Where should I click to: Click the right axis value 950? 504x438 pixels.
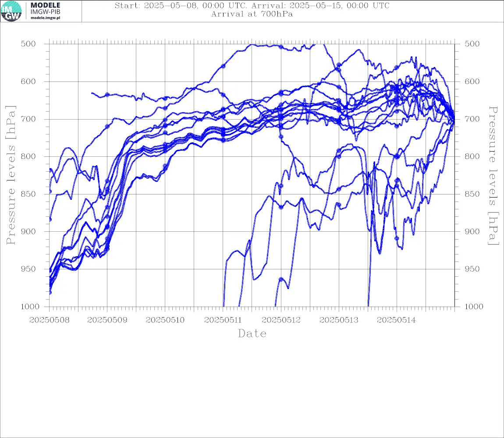point(472,269)
